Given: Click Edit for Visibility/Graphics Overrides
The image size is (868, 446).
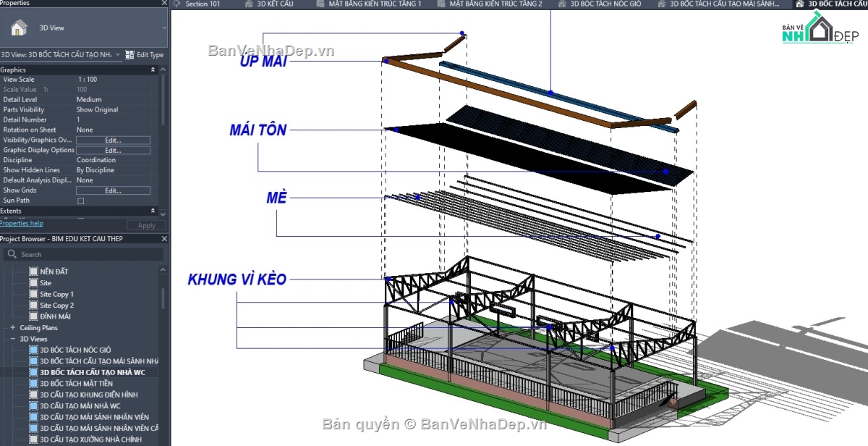Looking at the screenshot, I should (113, 140).
